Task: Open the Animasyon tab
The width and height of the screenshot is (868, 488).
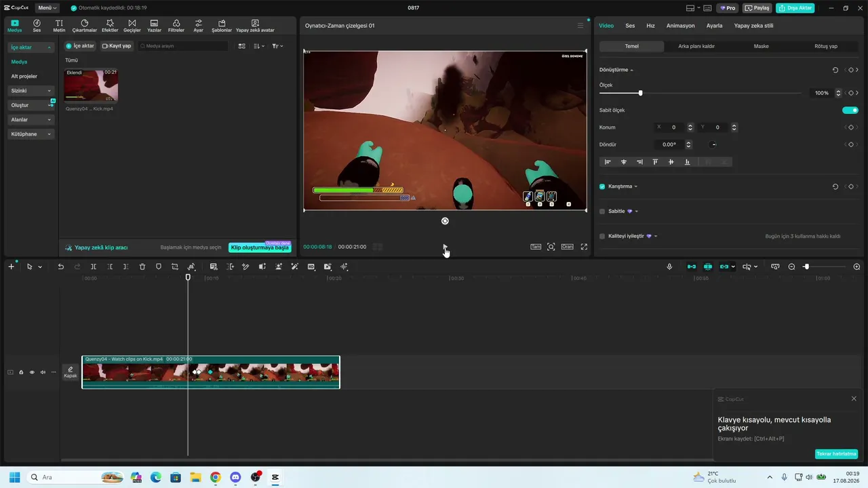Action: (x=681, y=26)
